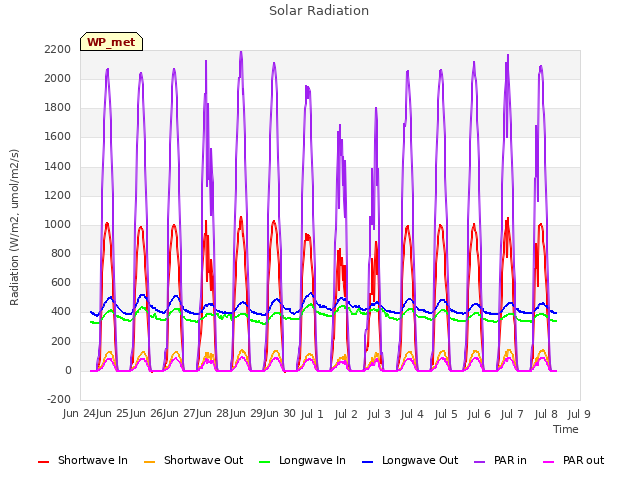Click the Jul 6 x-axis date label
The width and height of the screenshot is (640, 480).
click(479, 414)
